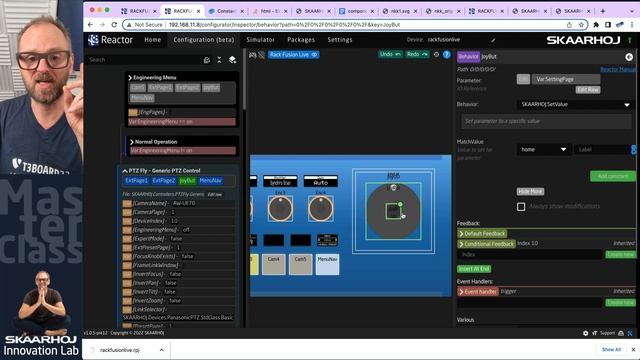Click the layers add icon beside Search
Viewport: 640px width, 360px height.
pos(232,60)
